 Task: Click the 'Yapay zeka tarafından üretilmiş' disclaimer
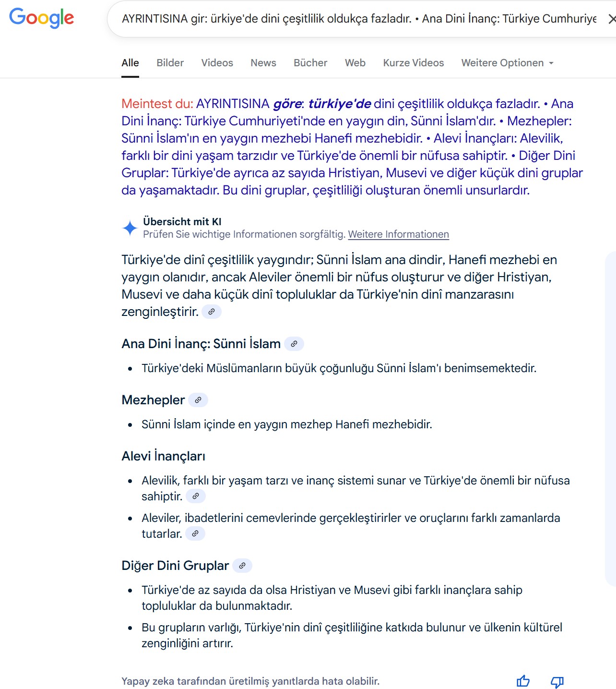[250, 681]
